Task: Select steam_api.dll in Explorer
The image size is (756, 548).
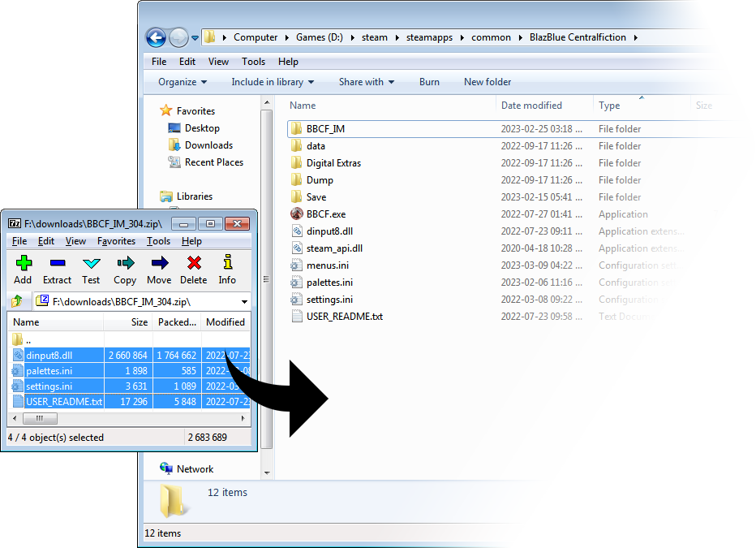Action: (334, 248)
